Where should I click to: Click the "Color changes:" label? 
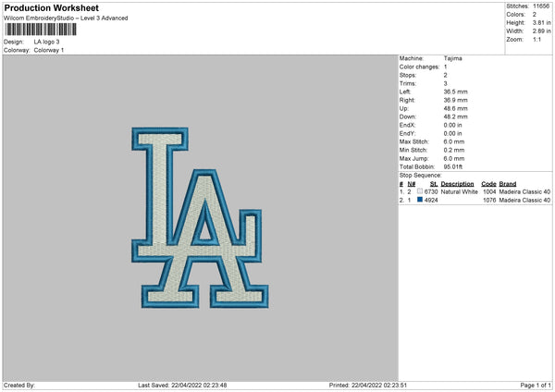click(419, 67)
